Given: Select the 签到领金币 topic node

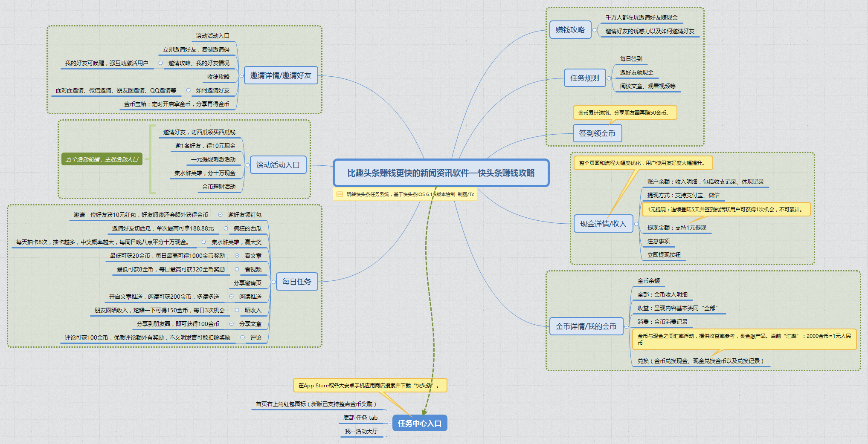Looking at the screenshot, I should pos(597,133).
